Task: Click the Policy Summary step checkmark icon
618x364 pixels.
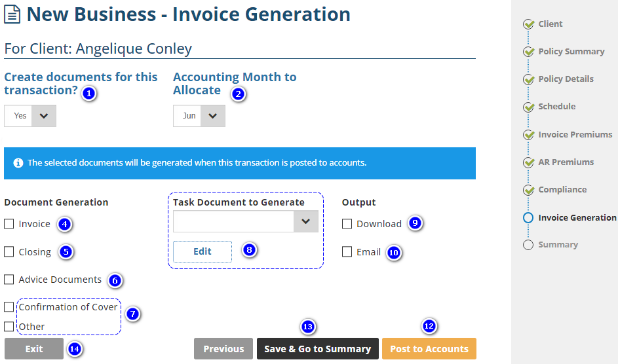Action: [x=528, y=52]
